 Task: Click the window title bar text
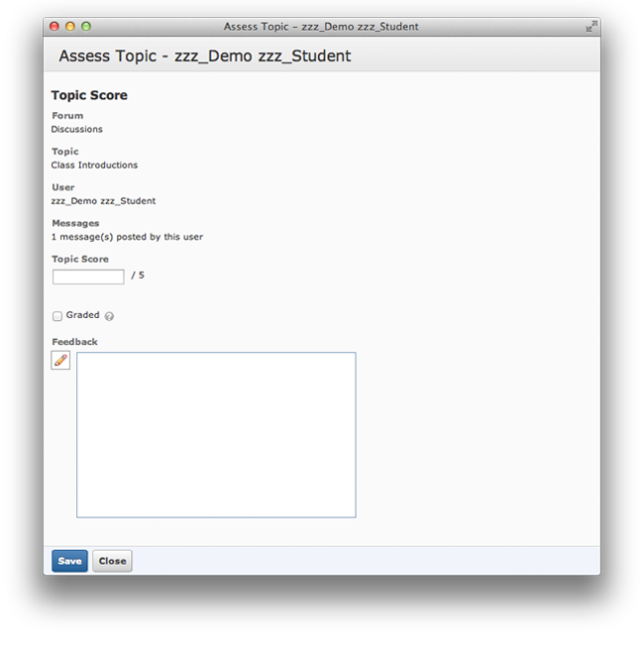click(x=321, y=27)
